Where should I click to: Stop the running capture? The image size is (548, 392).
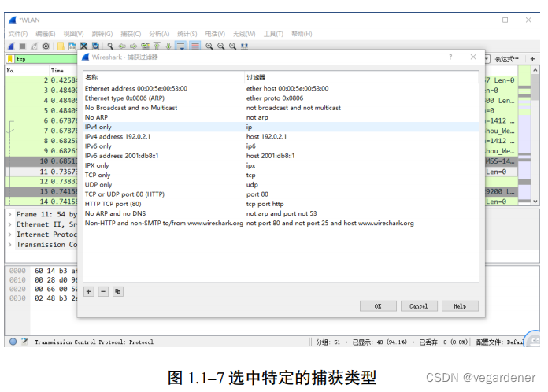pos(23,46)
